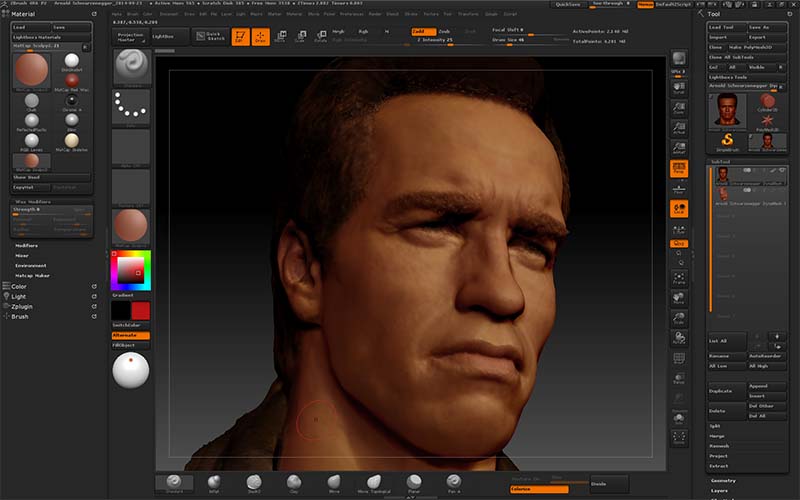800x500 pixels.
Task: Expand the Mixer section
Action: click(x=22, y=256)
